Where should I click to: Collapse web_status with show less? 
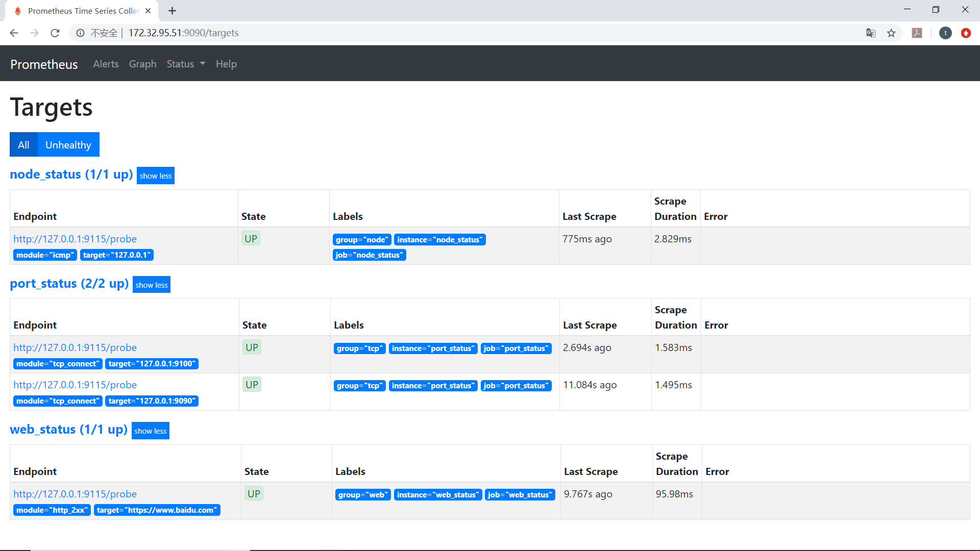pyautogui.click(x=150, y=431)
